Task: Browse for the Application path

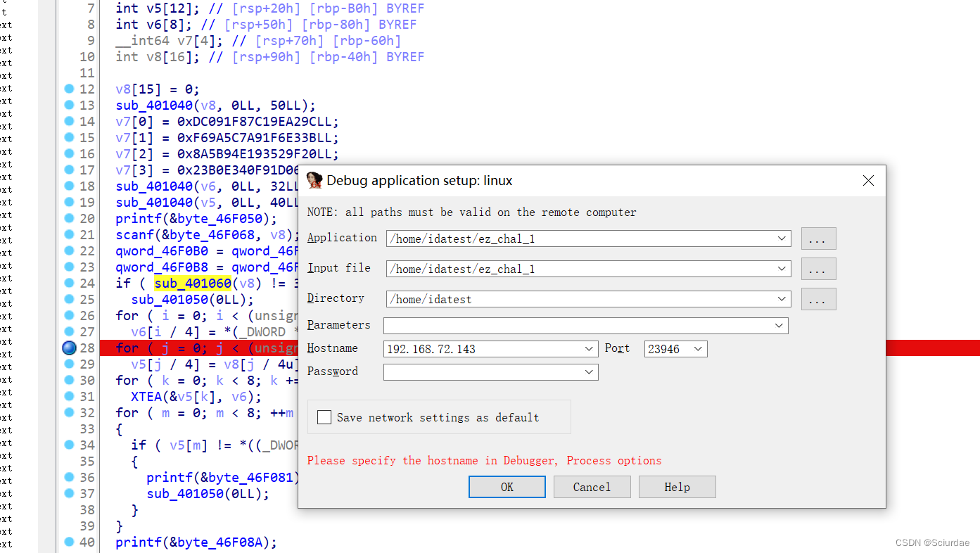Action: point(818,239)
